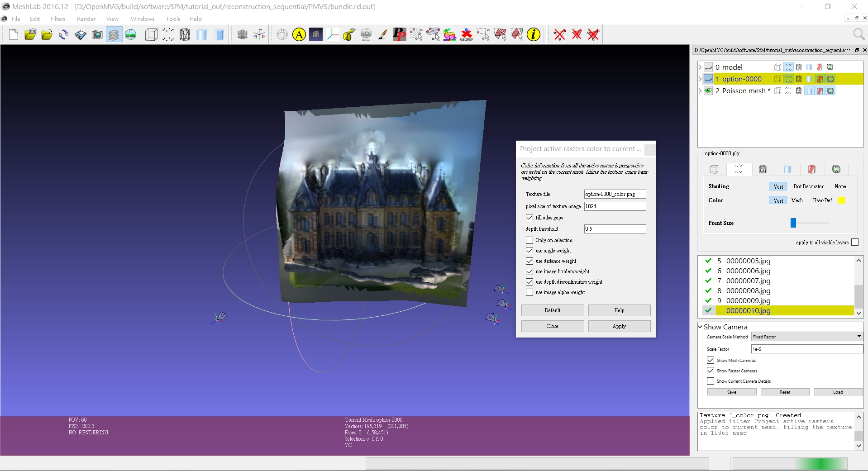Select the Align tool (yellow A icon)
Image resolution: width=868 pixels, height=471 pixels.
coord(299,34)
